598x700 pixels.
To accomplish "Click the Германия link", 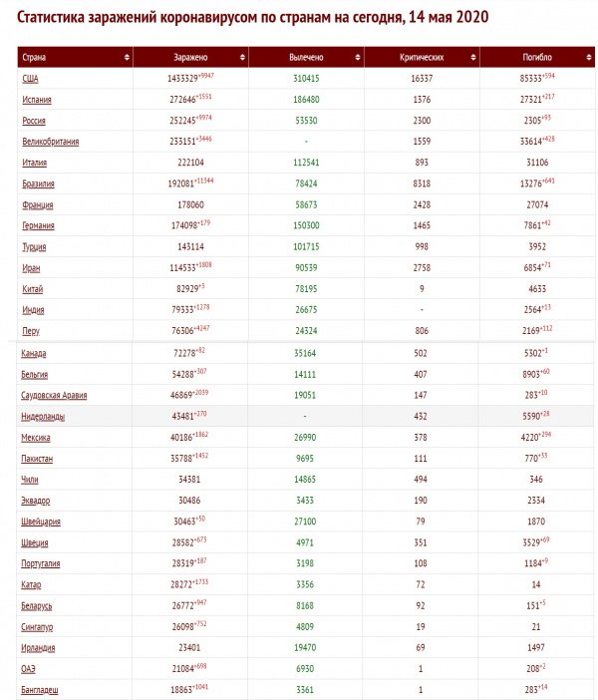I will [39, 225].
